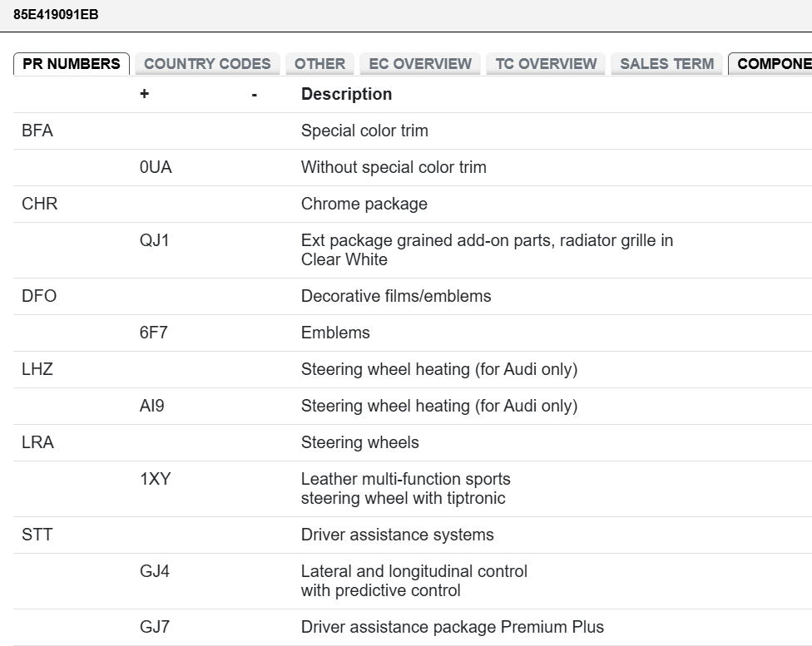Click 'Driver assistance package Premium Plus' description
The width and height of the screenshot is (812, 646).
pos(453,627)
